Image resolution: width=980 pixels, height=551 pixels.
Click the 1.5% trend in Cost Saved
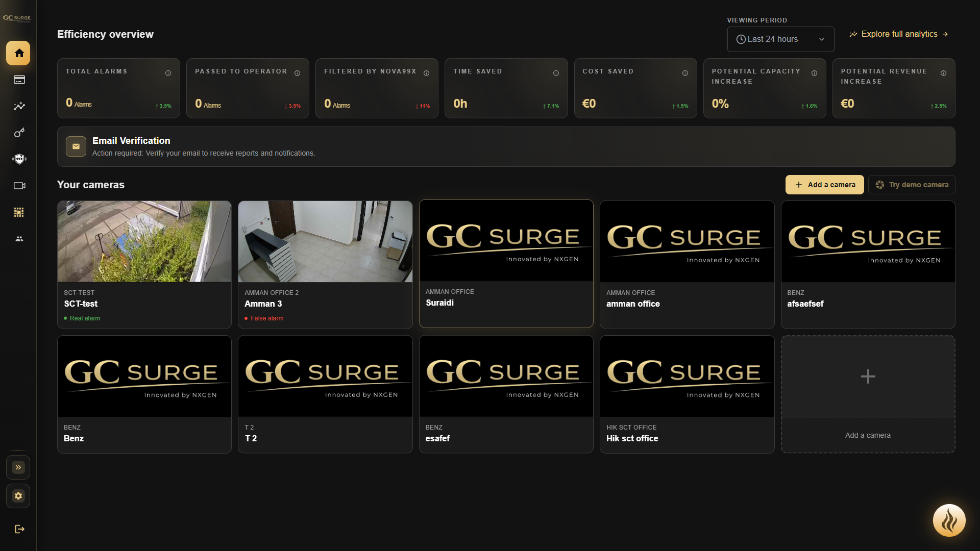pos(680,106)
